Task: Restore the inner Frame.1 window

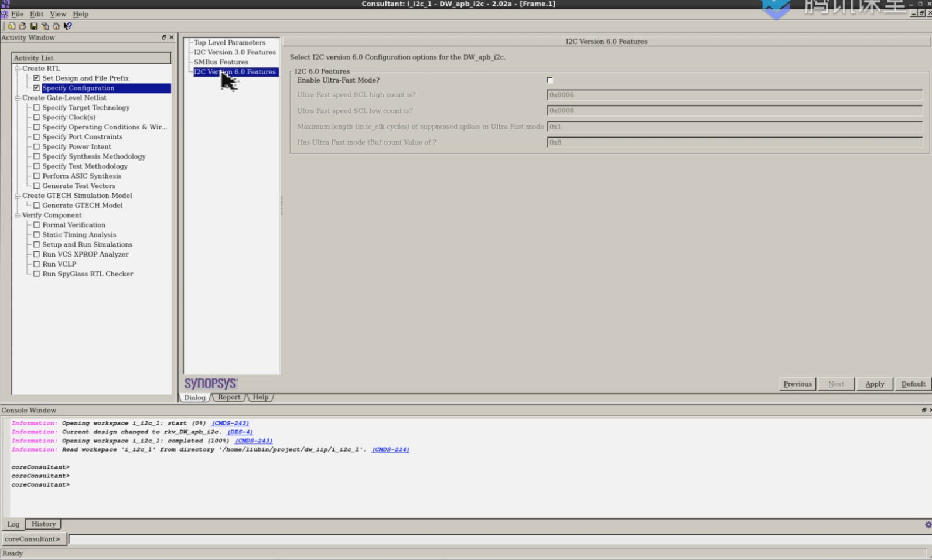Action: point(921,13)
